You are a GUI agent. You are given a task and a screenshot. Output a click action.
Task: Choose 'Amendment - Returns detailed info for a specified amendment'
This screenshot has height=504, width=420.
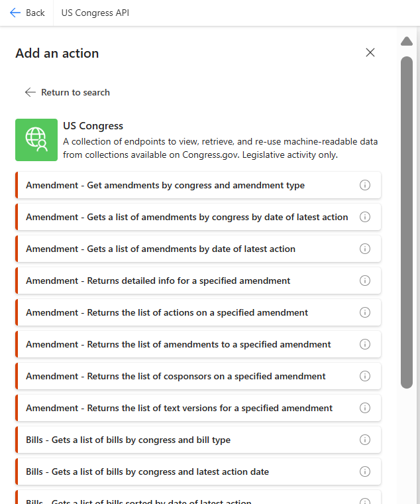pos(158,281)
